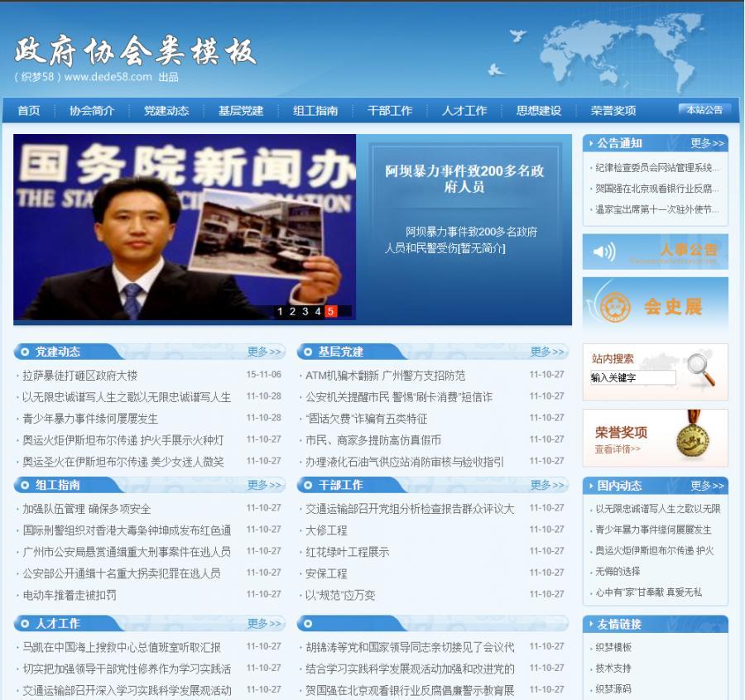The width and height of the screenshot is (745, 700).
Task: Go to 荣誉奖项 in the navigation bar
Action: tap(613, 111)
